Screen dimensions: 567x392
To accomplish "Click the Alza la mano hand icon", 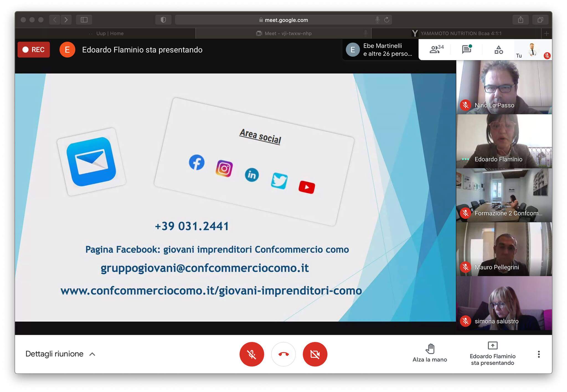I will 430,349.
